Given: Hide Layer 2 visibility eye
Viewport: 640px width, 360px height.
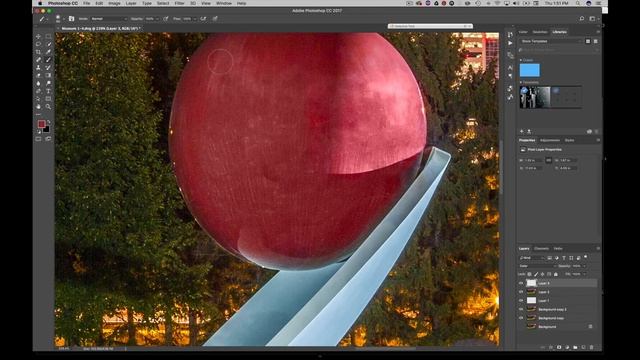Looking at the screenshot, I should click(521, 292).
